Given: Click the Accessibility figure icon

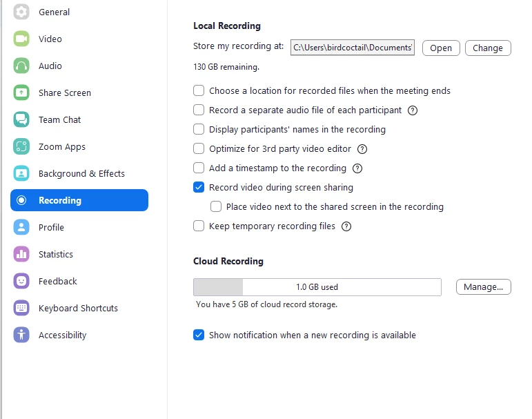Looking at the screenshot, I should [21, 335].
